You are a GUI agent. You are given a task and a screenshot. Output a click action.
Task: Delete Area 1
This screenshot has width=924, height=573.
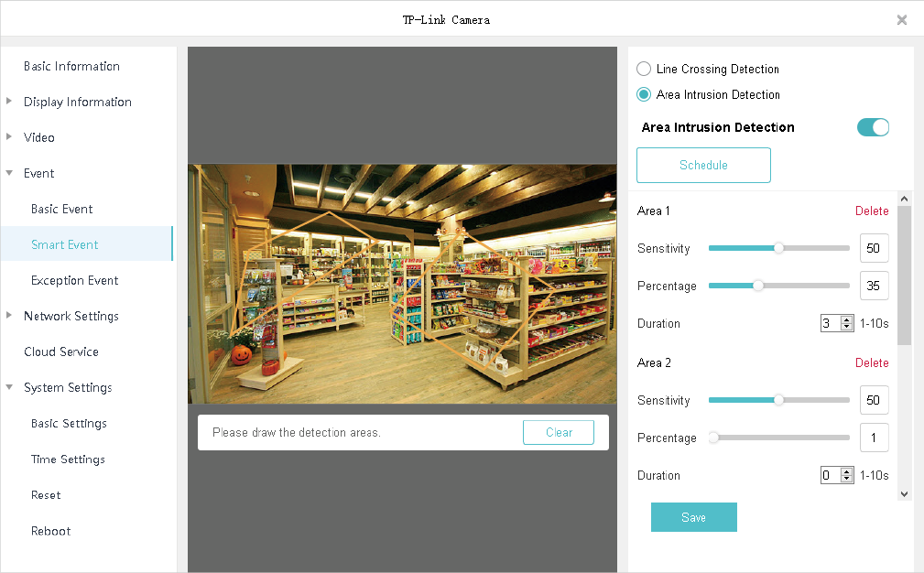(872, 211)
